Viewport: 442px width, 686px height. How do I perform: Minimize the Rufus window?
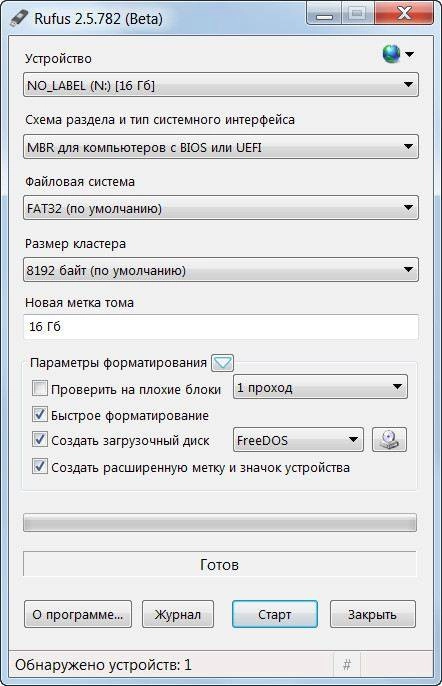coord(324,14)
